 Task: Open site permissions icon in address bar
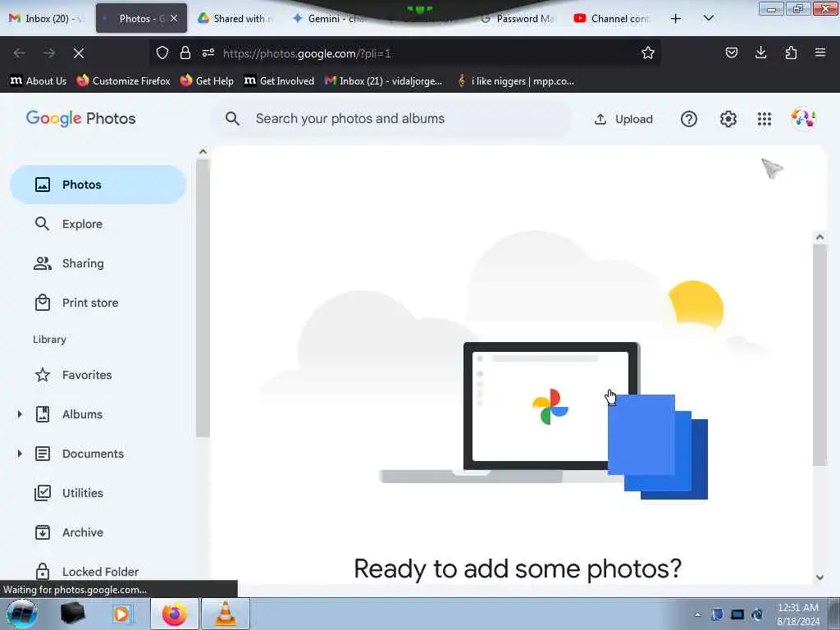tap(208, 53)
